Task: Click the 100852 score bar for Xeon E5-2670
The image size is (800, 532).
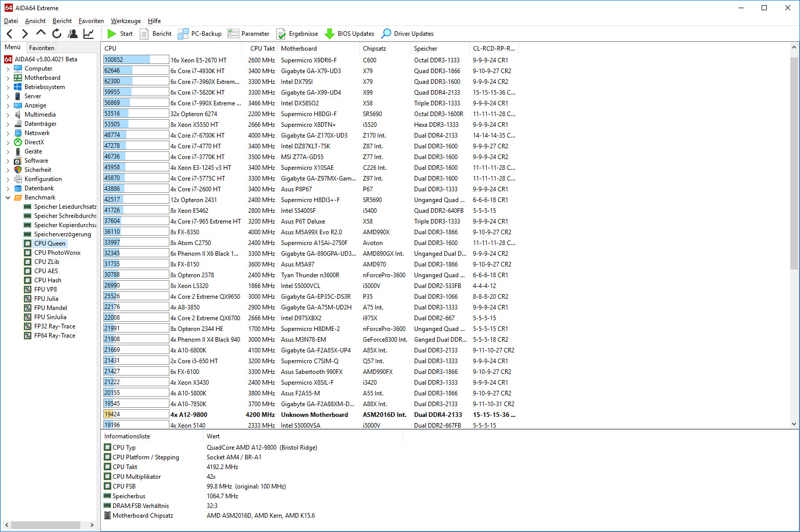Action: tap(136, 60)
